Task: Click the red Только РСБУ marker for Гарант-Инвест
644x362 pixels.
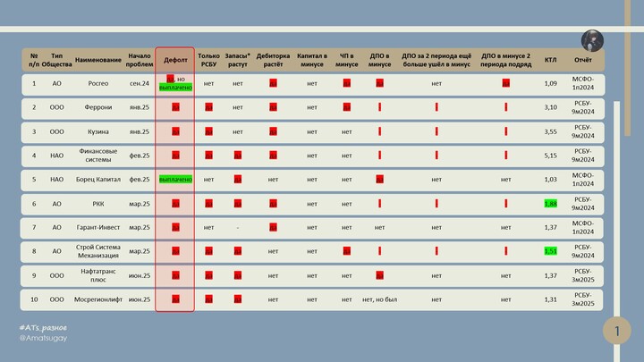Action: click(x=208, y=227)
